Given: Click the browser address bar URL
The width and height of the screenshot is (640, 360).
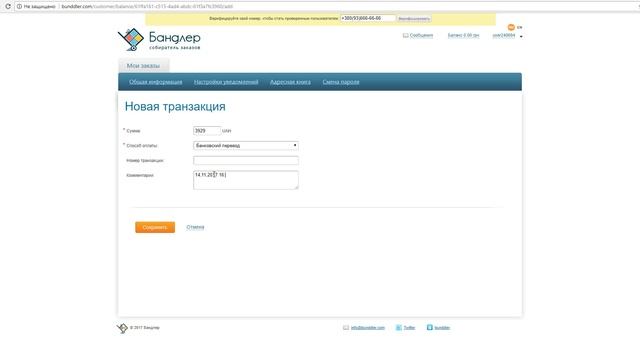Looking at the screenshot, I should coord(147,7).
